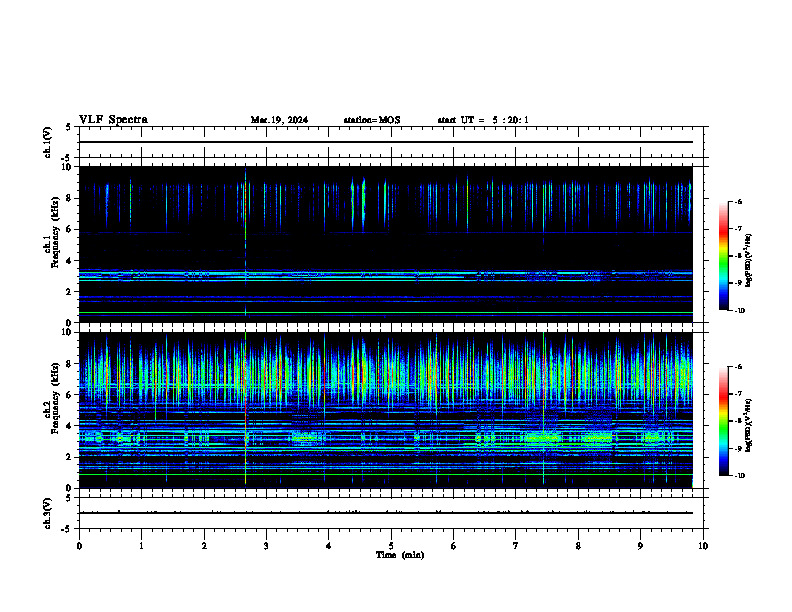The image size is (792, 612).
Task: Click the green horizontal line near 1 kHz in ch.2
Action: (x=386, y=474)
